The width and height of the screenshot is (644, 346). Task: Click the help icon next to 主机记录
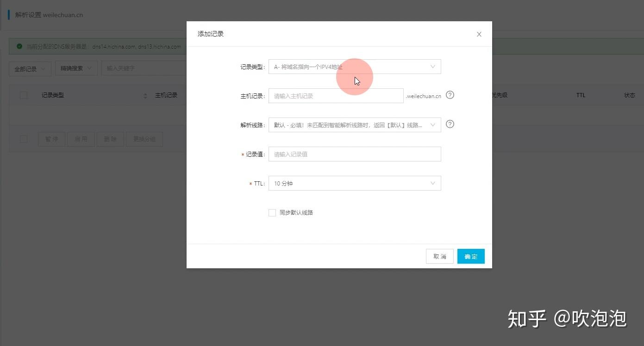450,95
